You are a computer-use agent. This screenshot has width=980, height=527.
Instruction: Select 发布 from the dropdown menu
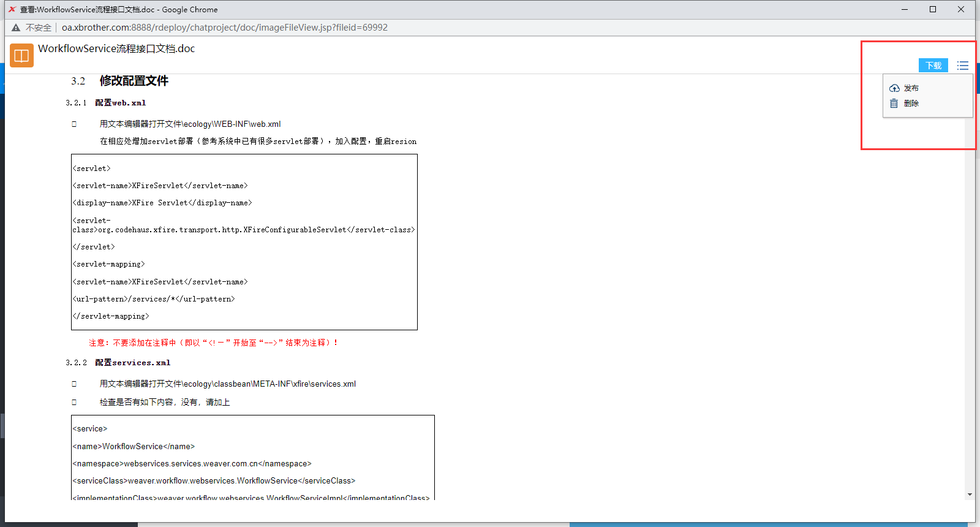pos(911,88)
